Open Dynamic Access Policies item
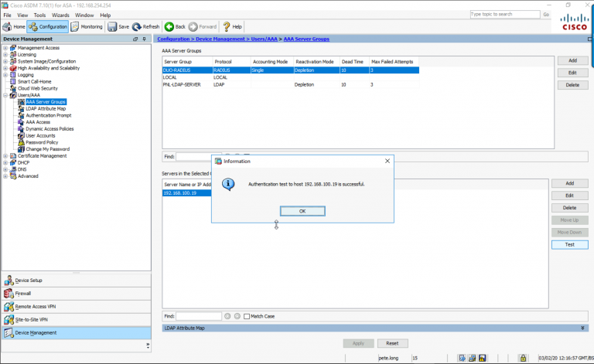The height and width of the screenshot is (364, 594). (x=49, y=129)
